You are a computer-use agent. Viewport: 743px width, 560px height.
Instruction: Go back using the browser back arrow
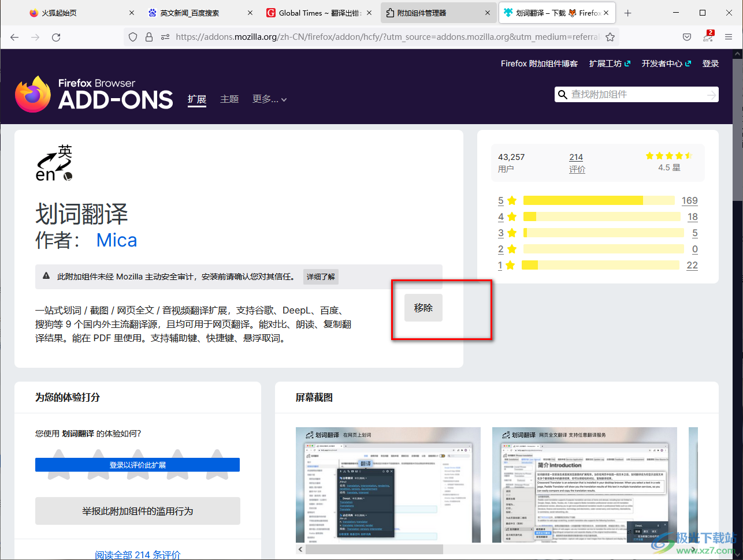tap(14, 37)
